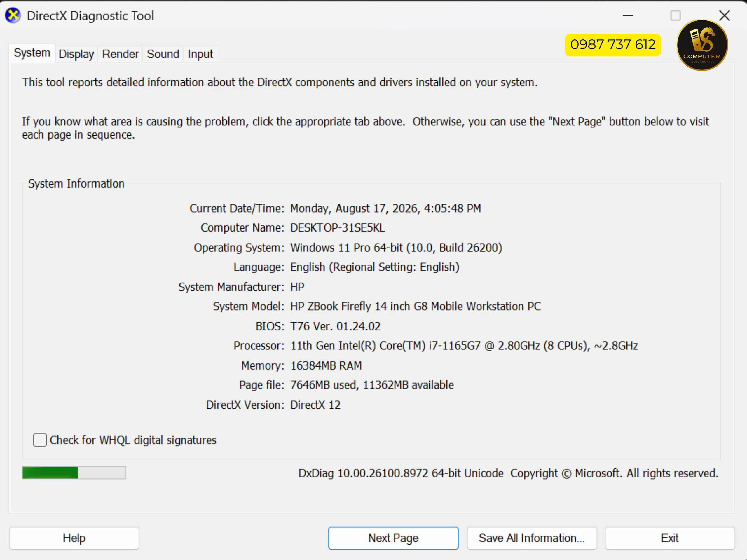Click Save All Information button

click(532, 538)
